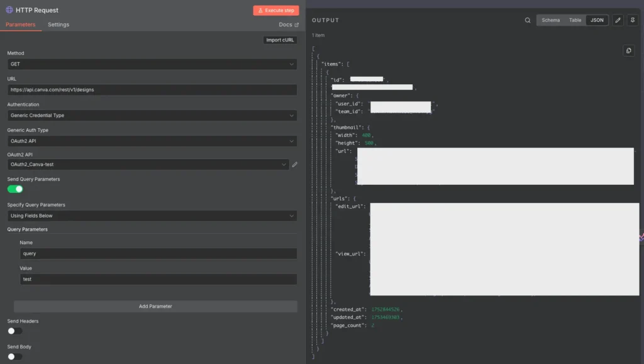The image size is (644, 364).
Task: Switch output view to Table
Action: tap(575, 20)
